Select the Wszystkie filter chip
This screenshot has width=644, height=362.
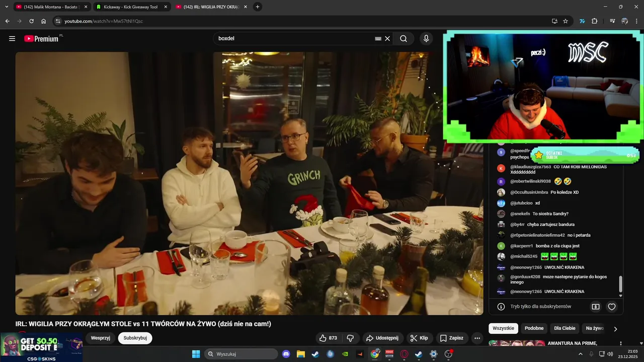tap(503, 328)
